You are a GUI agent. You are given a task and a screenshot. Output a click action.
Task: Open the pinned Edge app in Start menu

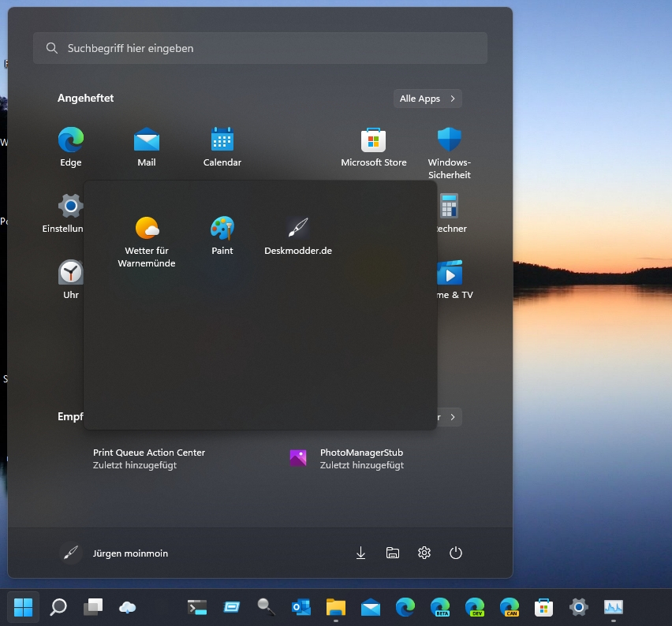(71, 147)
